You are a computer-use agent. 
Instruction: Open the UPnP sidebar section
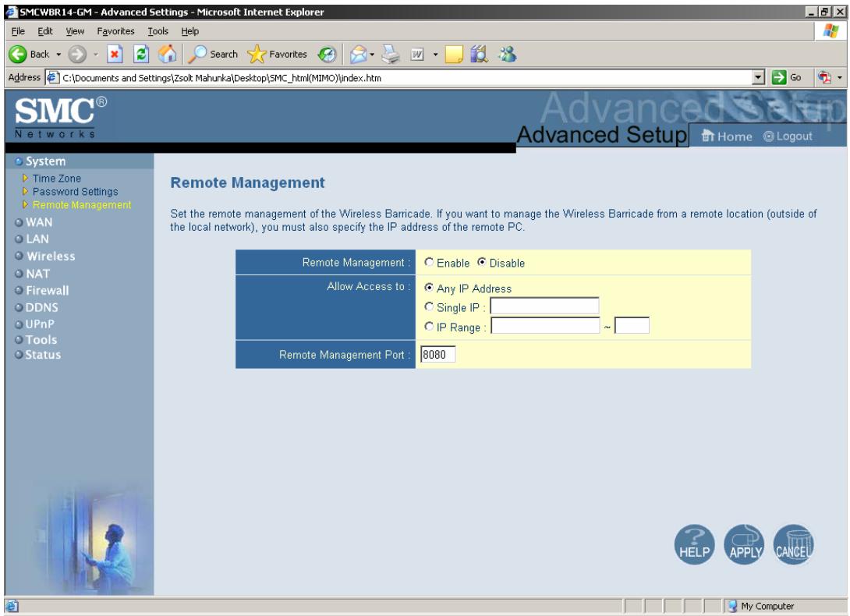point(40,324)
